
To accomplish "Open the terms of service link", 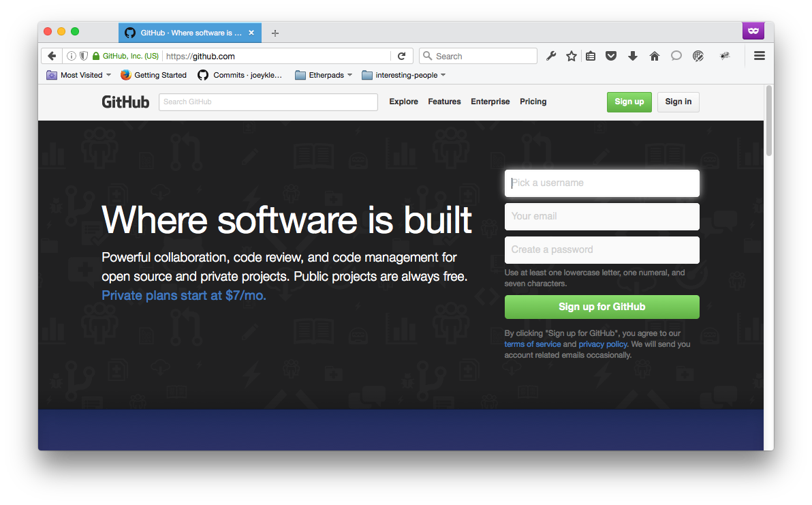I will click(532, 344).
